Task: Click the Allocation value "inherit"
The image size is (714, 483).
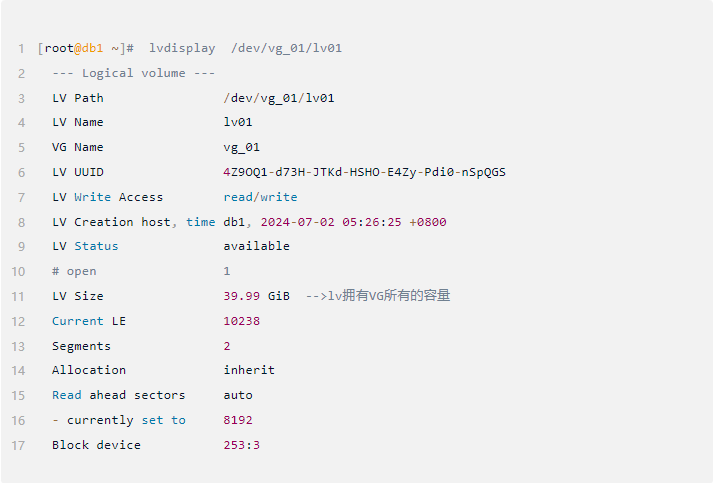Action: tap(249, 370)
